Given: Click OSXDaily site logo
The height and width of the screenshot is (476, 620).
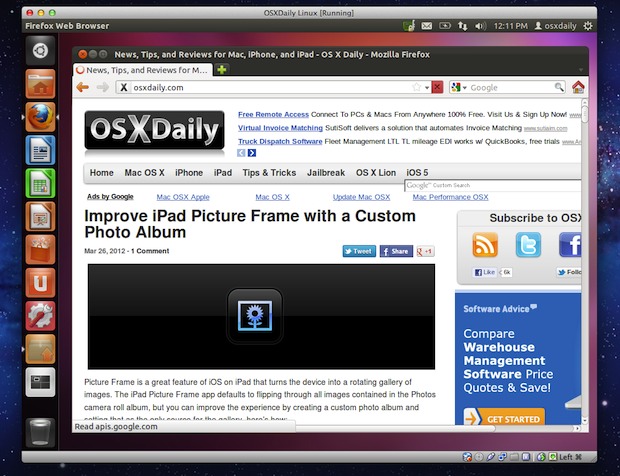Looking at the screenshot, I should pos(155,130).
